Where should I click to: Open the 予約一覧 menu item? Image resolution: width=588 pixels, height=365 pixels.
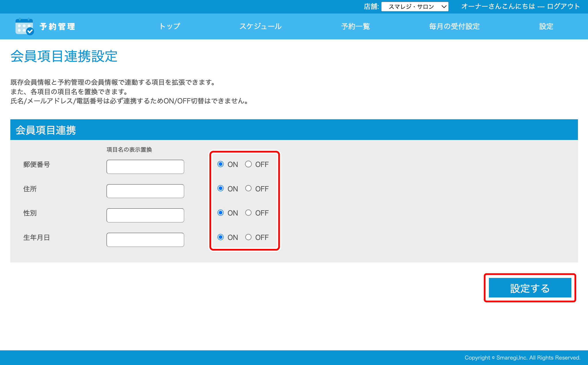(355, 26)
